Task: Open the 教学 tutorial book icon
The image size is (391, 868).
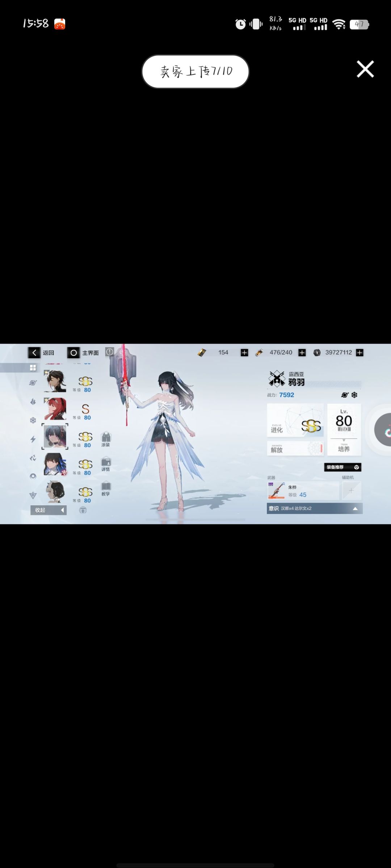Action: click(106, 489)
